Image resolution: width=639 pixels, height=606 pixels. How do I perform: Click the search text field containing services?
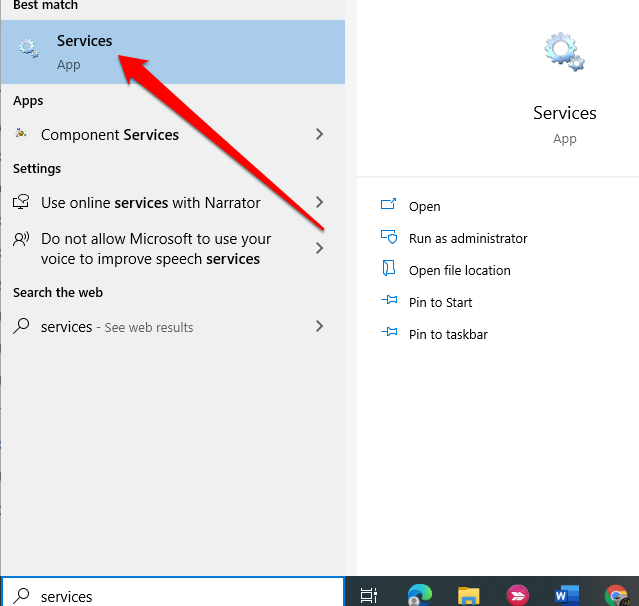(x=180, y=596)
